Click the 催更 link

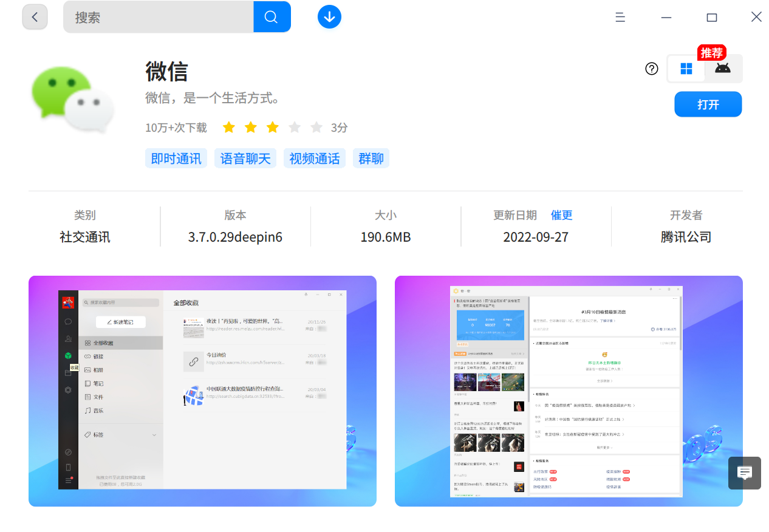click(562, 215)
